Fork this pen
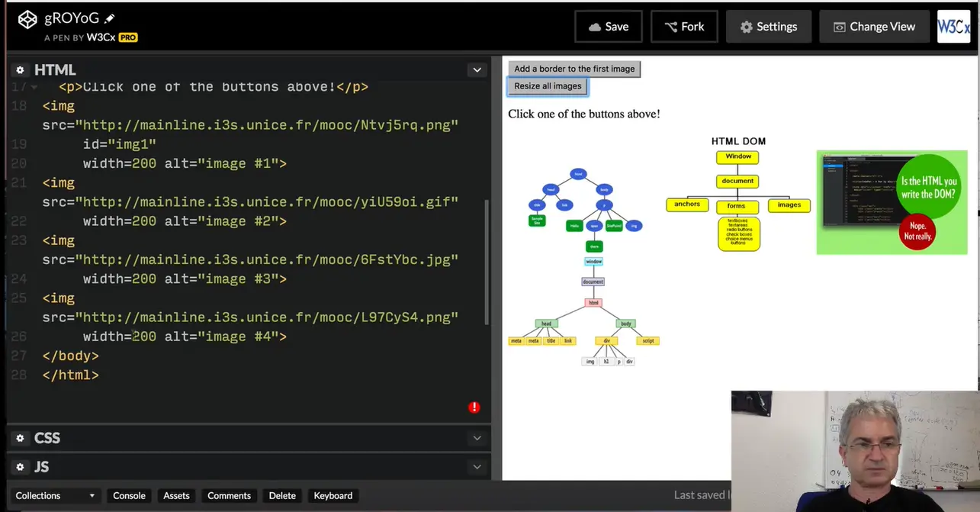The height and width of the screenshot is (512, 980). coord(684,27)
